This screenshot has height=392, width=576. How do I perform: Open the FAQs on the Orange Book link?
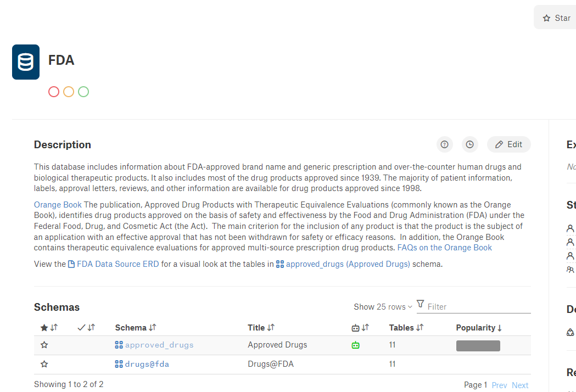[444, 248]
